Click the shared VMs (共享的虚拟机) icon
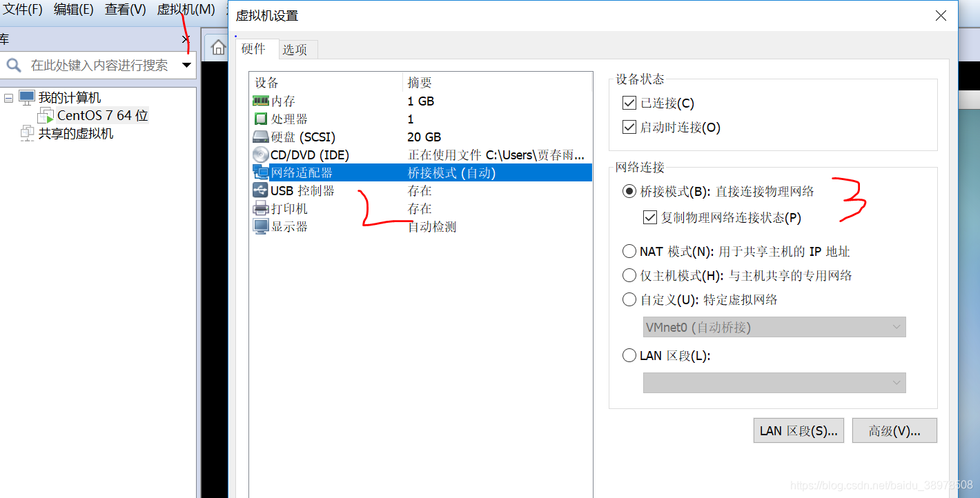The width and height of the screenshot is (980, 498). point(28,133)
